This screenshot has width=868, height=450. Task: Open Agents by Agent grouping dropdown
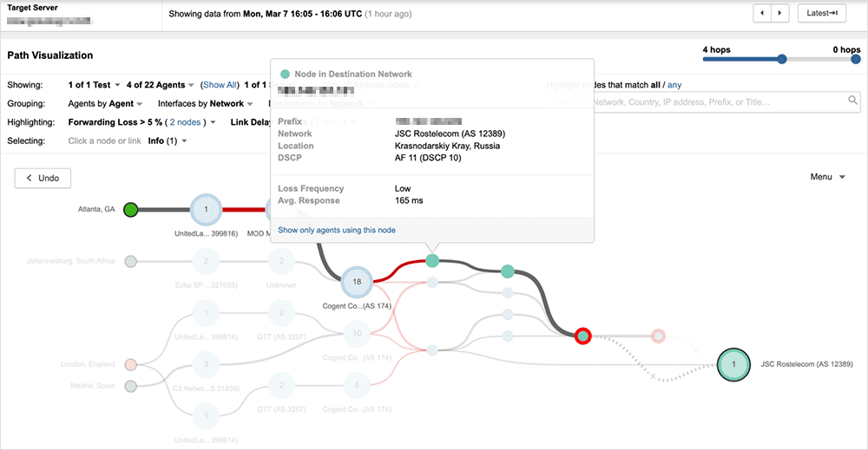click(x=105, y=103)
